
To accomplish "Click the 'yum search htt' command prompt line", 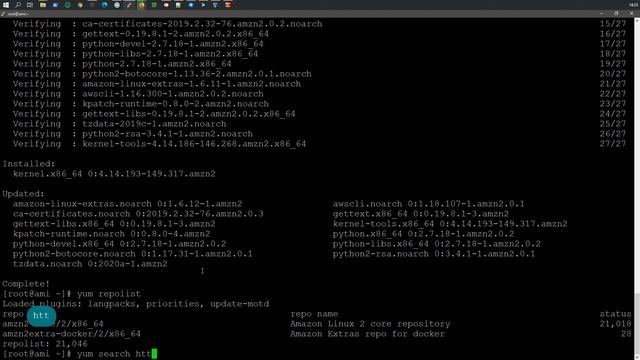I will tap(80, 354).
